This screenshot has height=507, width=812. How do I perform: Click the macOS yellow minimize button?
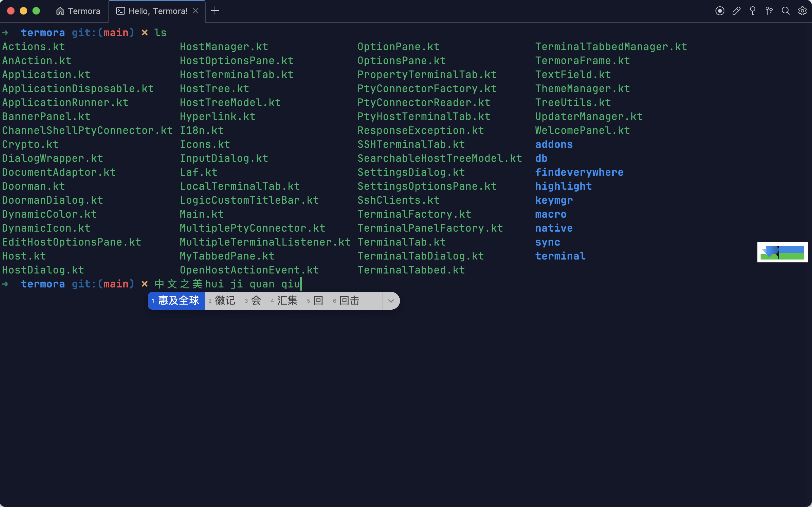pyautogui.click(x=23, y=11)
